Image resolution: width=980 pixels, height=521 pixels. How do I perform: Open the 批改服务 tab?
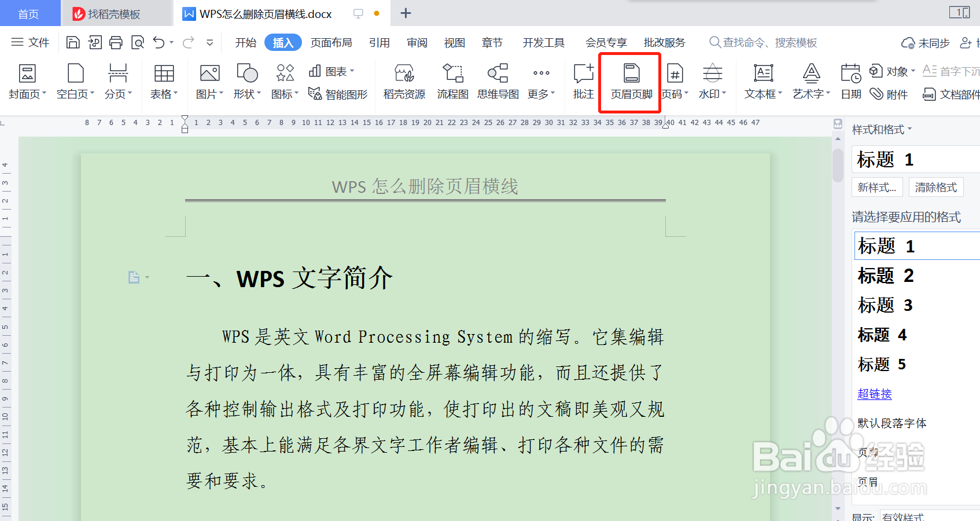point(664,42)
